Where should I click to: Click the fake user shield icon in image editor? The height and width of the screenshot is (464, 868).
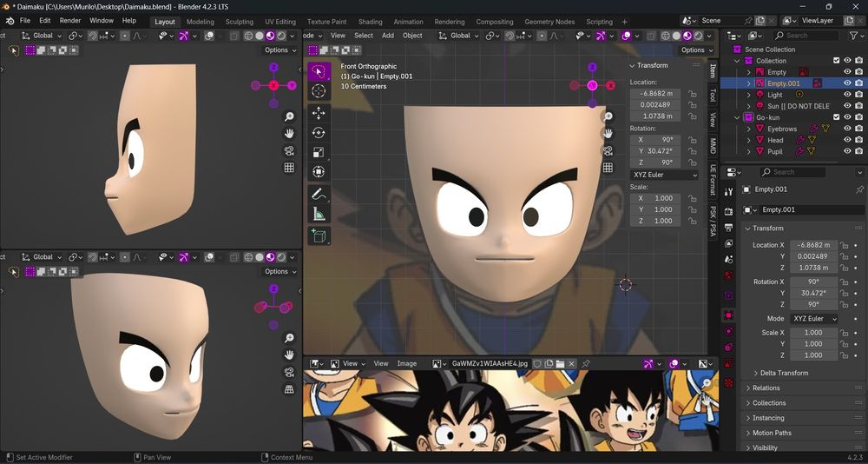537,364
